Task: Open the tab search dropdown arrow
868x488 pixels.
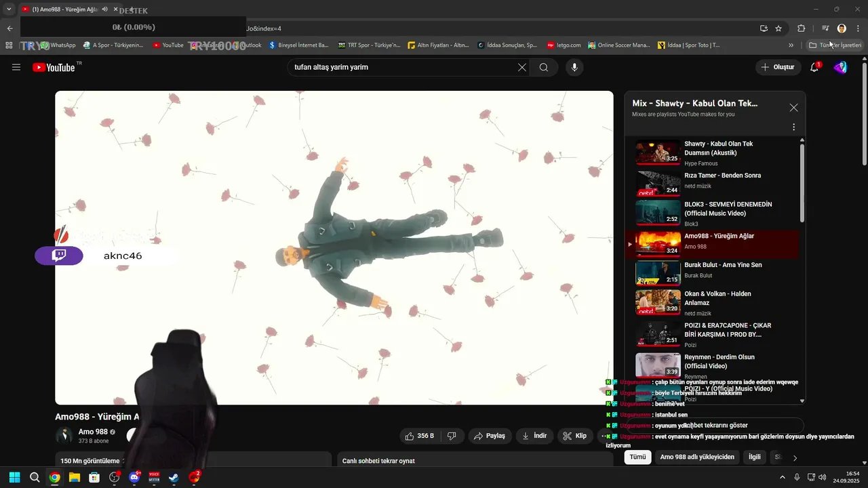Action: pyautogui.click(x=9, y=9)
